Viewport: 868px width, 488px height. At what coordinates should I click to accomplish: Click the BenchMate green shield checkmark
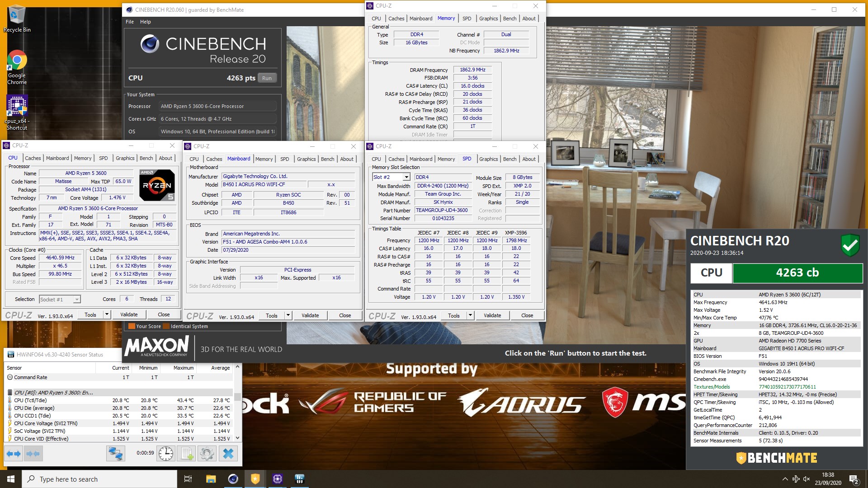point(850,245)
